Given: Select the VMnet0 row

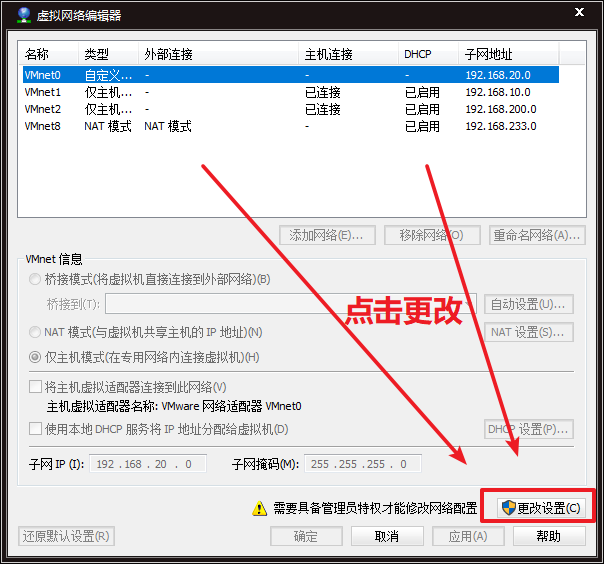Looking at the screenshot, I should (291, 75).
